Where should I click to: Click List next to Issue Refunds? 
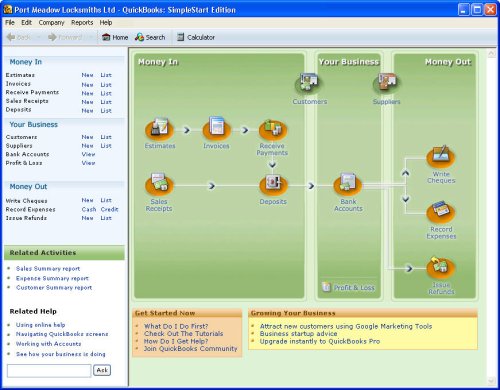[106, 218]
